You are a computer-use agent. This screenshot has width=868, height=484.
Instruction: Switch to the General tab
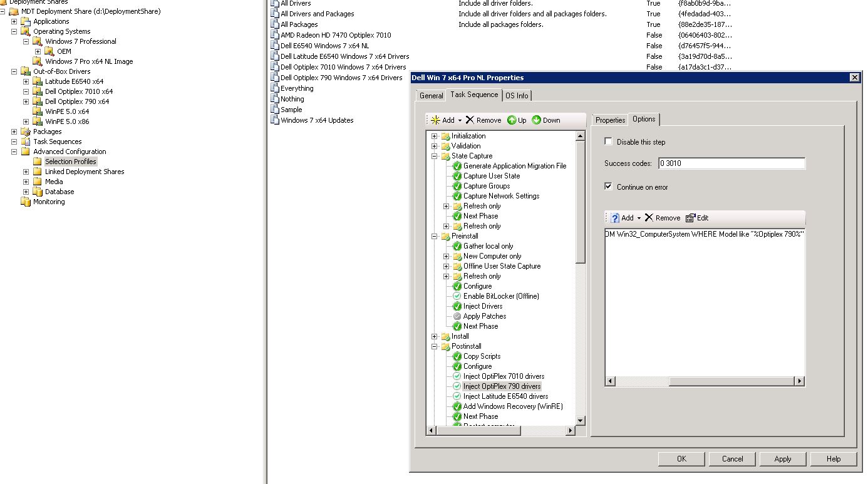coord(431,96)
